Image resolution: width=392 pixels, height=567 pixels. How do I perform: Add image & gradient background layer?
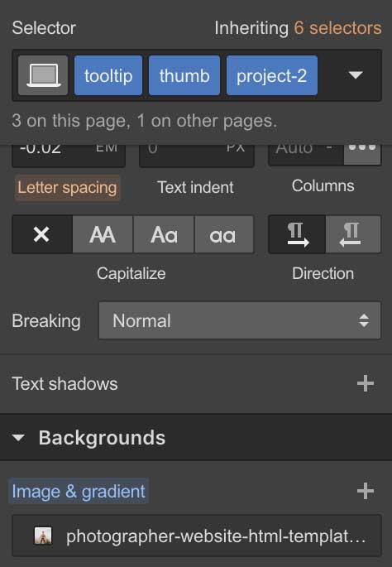point(366,491)
